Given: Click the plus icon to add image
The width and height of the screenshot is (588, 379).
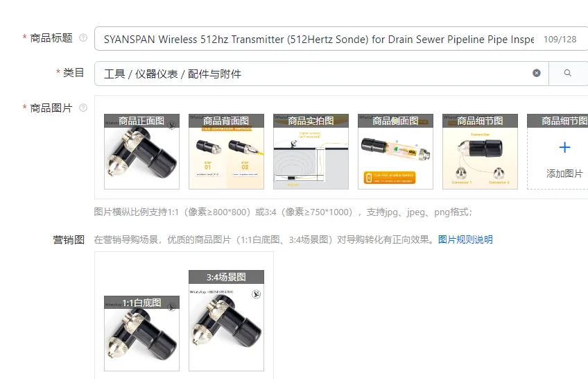Looking at the screenshot, I should click(x=564, y=147).
